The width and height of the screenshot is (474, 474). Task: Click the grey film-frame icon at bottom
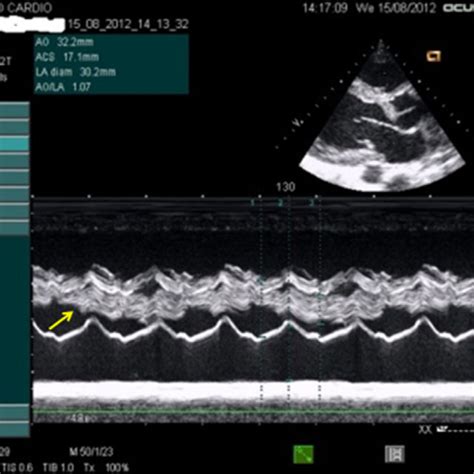(x=395, y=454)
